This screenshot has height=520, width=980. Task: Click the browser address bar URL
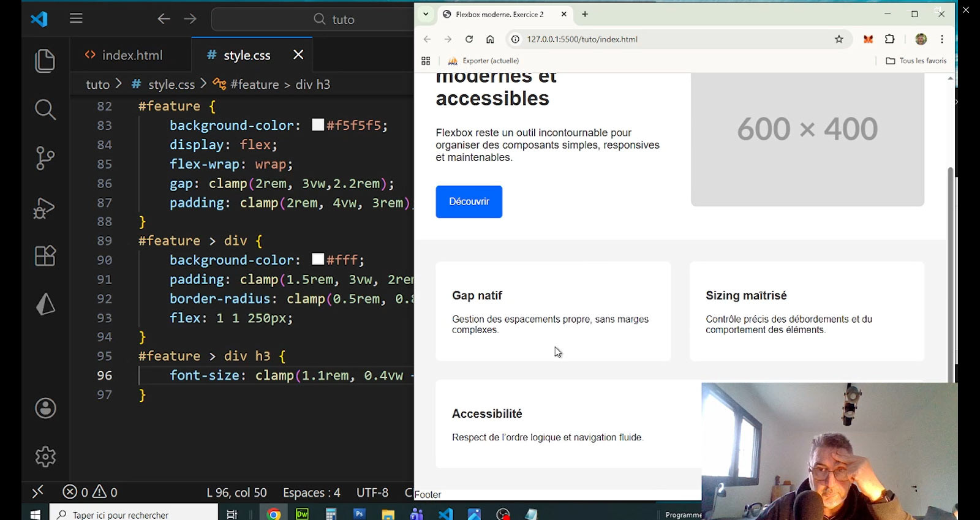(582, 39)
